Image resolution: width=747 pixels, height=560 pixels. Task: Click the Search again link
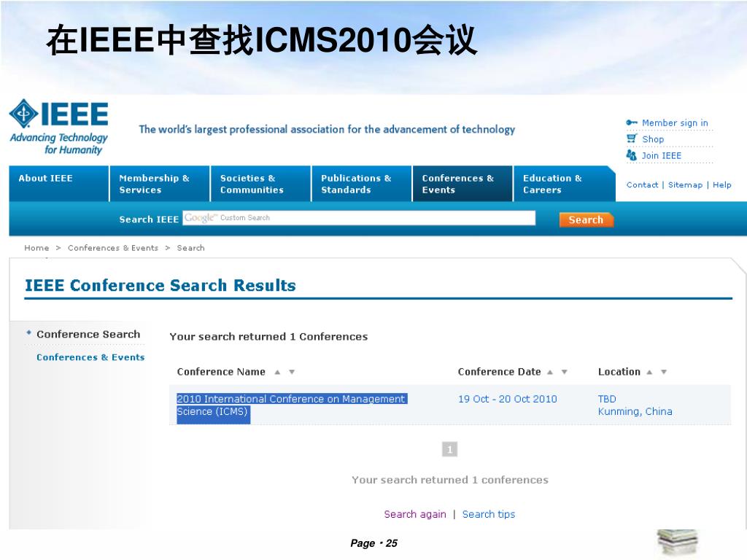tap(415, 514)
